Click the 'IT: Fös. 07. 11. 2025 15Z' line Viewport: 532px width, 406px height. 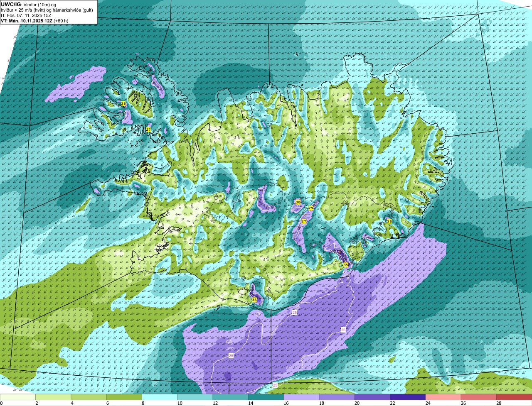pyautogui.click(x=27, y=15)
